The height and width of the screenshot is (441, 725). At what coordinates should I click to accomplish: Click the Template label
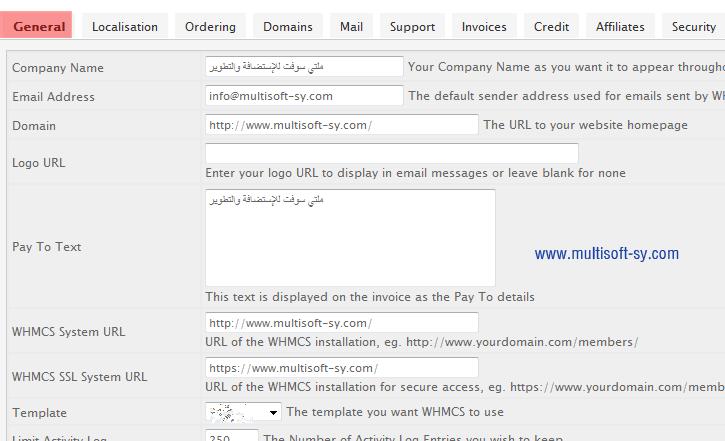coord(39,412)
